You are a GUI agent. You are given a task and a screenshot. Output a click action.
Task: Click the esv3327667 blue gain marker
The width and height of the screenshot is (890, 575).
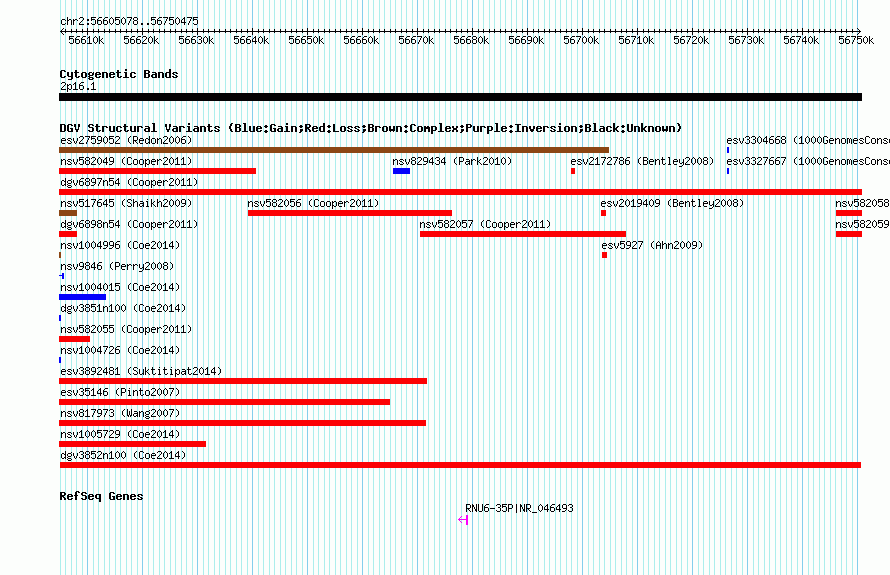click(728, 171)
